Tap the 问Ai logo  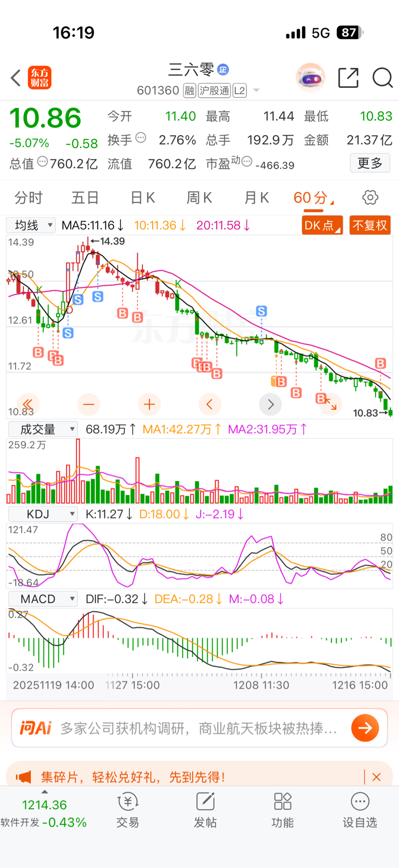click(35, 728)
